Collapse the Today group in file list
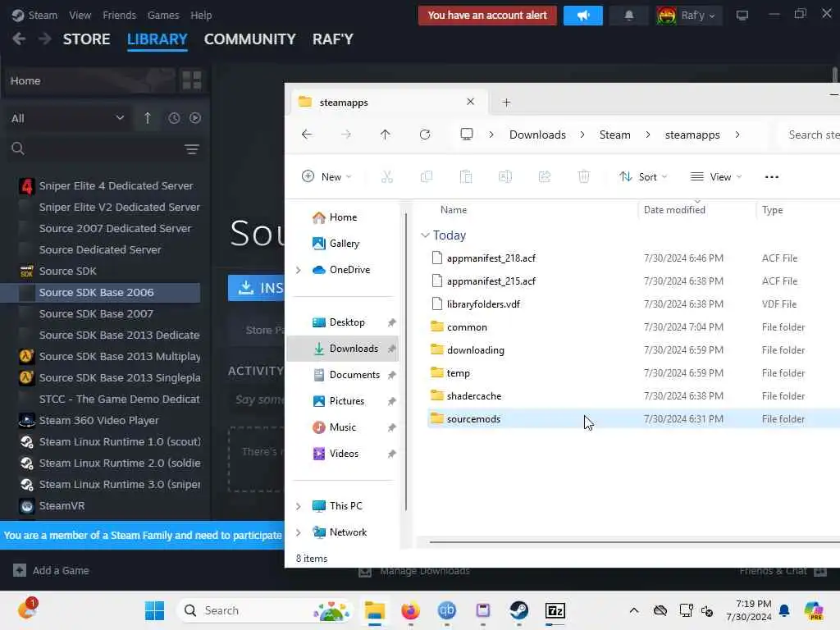840x630 pixels. pyautogui.click(x=426, y=235)
